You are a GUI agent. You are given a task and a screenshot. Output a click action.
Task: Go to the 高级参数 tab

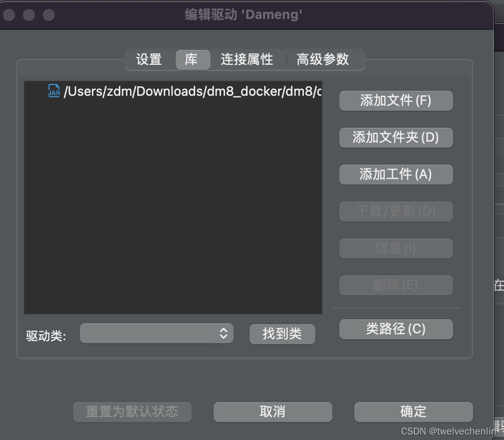(323, 59)
